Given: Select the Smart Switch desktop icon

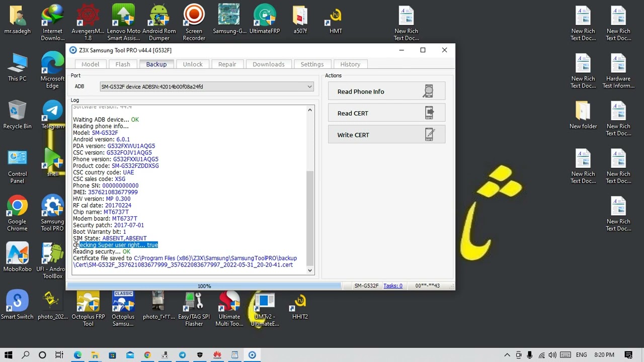Looking at the screenshot, I should click(17, 306).
